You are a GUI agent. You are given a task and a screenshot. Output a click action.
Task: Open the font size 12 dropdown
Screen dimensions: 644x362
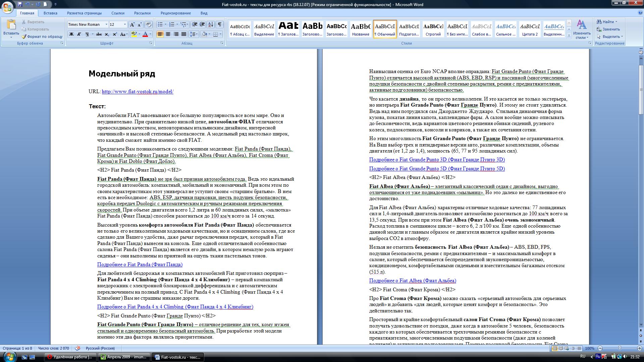click(125, 24)
